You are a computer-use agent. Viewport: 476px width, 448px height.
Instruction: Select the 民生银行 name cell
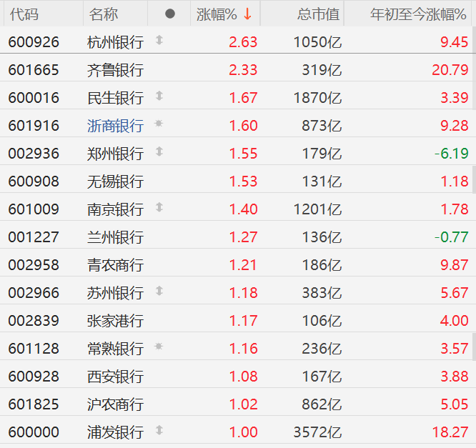pyautogui.click(x=115, y=98)
